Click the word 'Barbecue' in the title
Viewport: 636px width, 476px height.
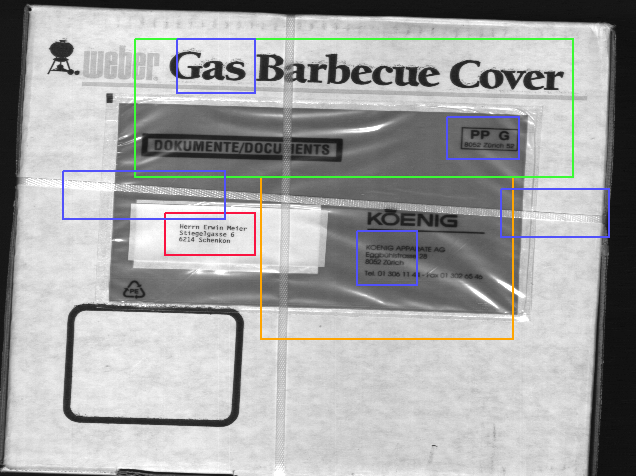347,71
